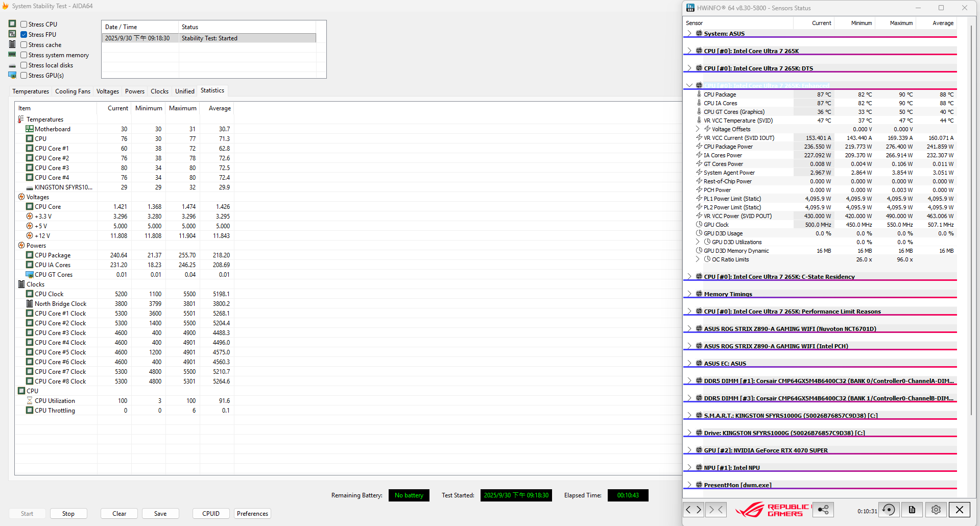This screenshot has width=980, height=526.
Task: Stop the stability test
Action: (x=68, y=514)
